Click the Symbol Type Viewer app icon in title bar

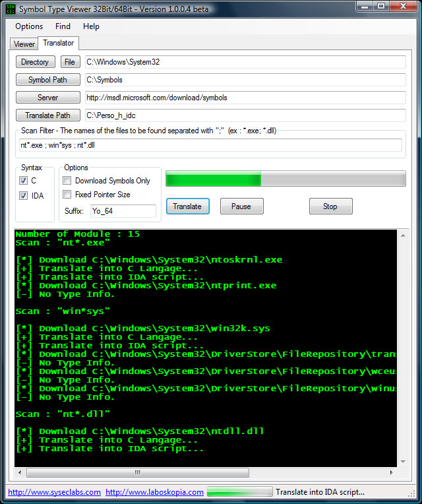point(11,9)
